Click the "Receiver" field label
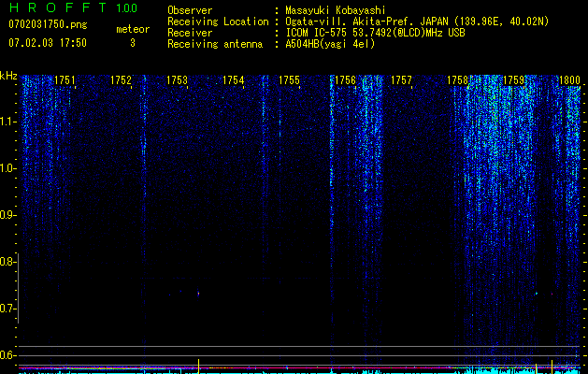The height and width of the screenshot is (374, 588). tap(190, 33)
